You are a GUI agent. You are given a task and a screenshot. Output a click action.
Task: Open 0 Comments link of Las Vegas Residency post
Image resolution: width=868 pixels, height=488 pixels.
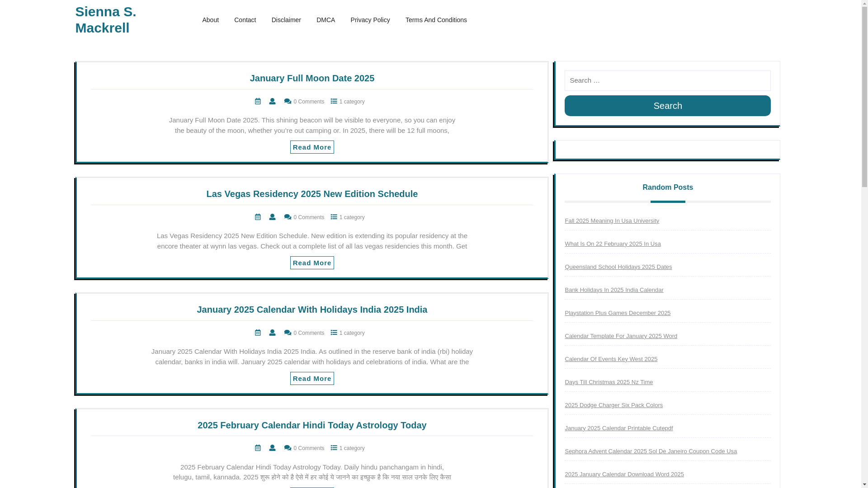pos(309,217)
